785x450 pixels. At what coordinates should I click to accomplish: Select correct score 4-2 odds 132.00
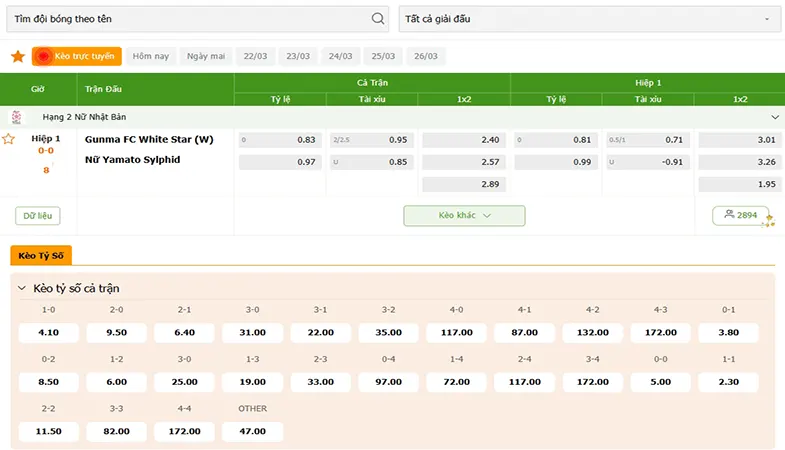click(593, 332)
